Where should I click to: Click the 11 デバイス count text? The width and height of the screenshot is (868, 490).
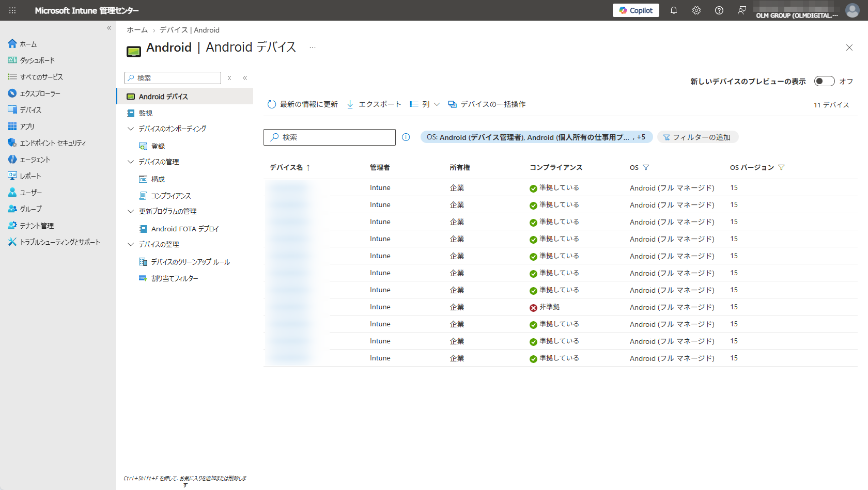click(831, 105)
